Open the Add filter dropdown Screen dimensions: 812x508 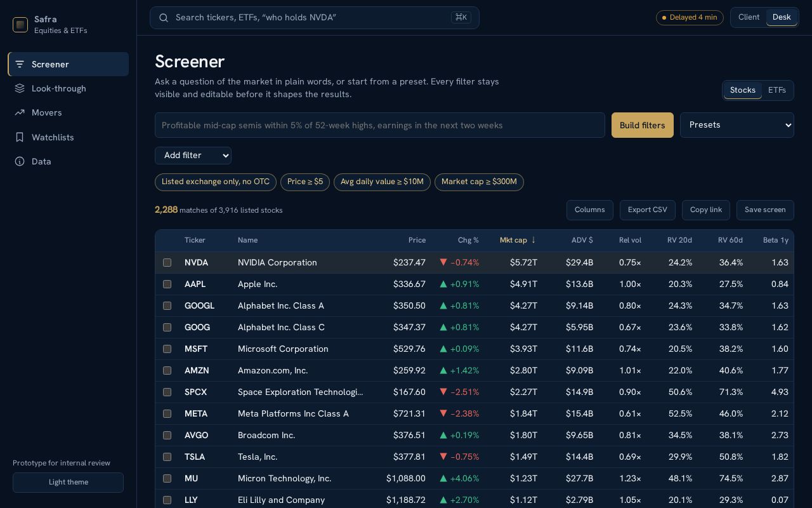pos(193,156)
